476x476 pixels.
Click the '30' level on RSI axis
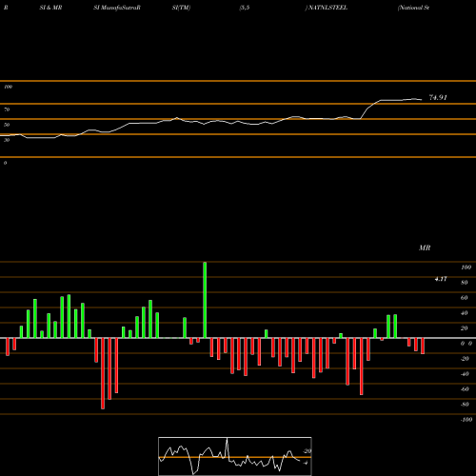click(7, 140)
